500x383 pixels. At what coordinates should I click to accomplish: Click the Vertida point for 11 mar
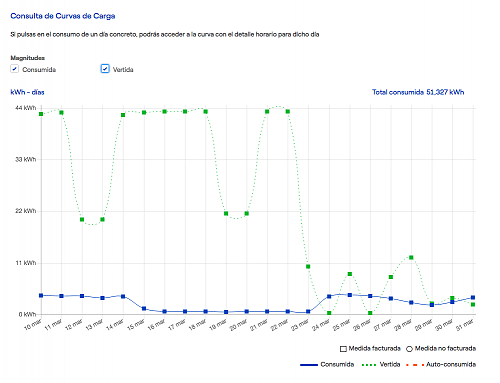point(61,113)
